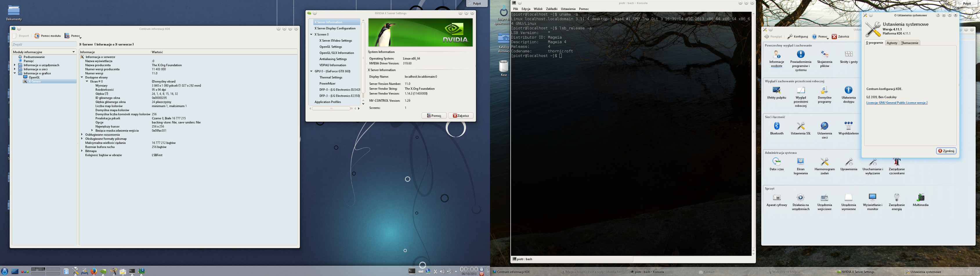Open Ustawienia SSL module
The image size is (980, 276).
click(x=800, y=128)
